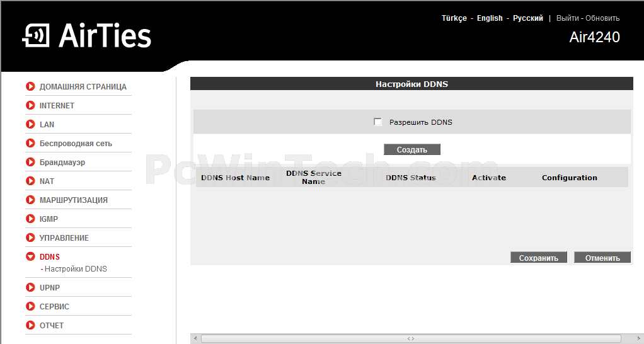Click the red arrow beside Беспроводная сеть
Image resolution: width=644 pixels, height=344 pixels.
30,143
